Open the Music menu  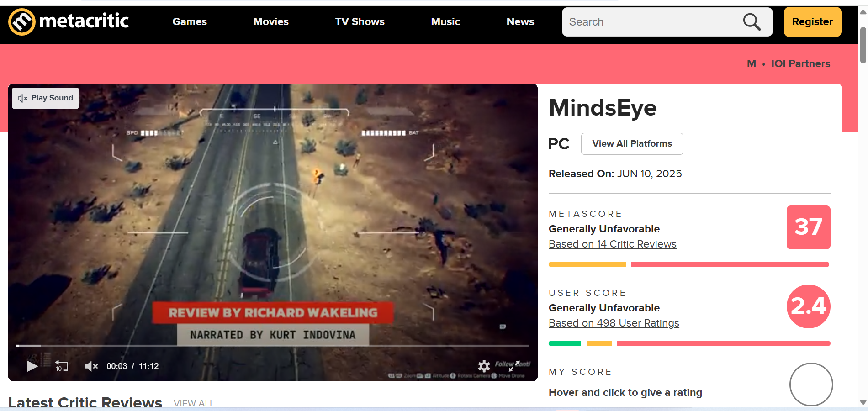click(445, 22)
